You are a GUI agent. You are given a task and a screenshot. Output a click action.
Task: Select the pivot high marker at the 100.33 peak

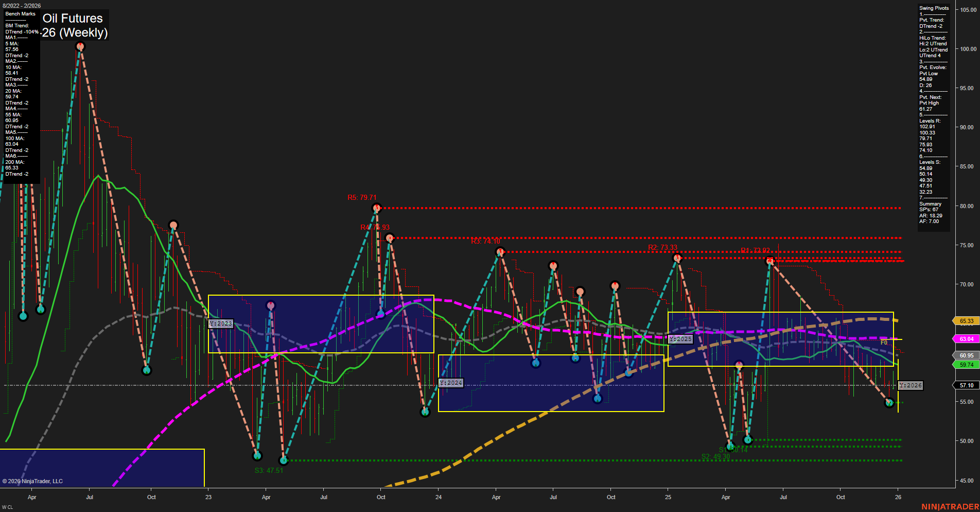pos(80,46)
